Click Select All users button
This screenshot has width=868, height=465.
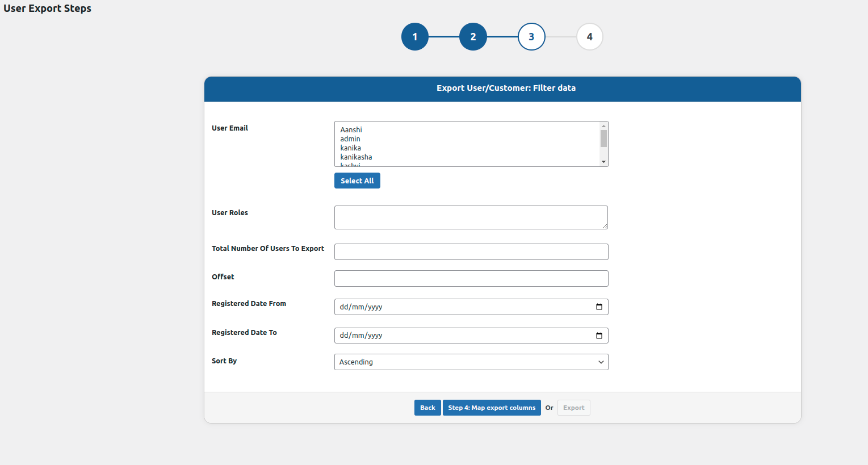point(357,181)
